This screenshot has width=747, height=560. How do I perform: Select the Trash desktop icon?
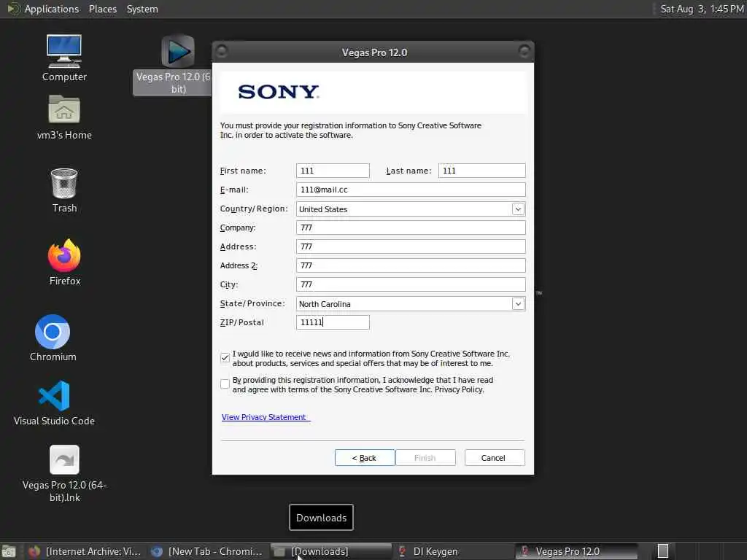click(64, 190)
